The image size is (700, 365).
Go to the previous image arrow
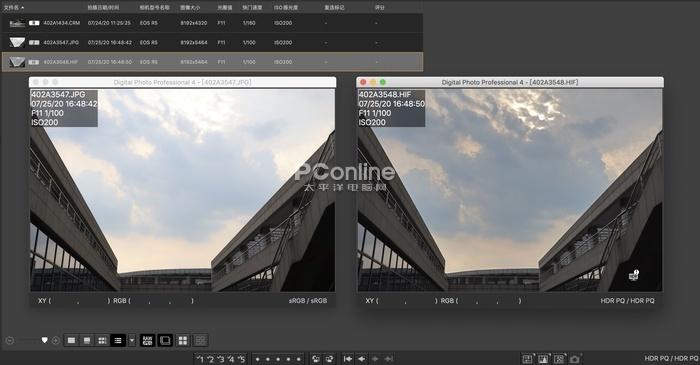[362, 359]
